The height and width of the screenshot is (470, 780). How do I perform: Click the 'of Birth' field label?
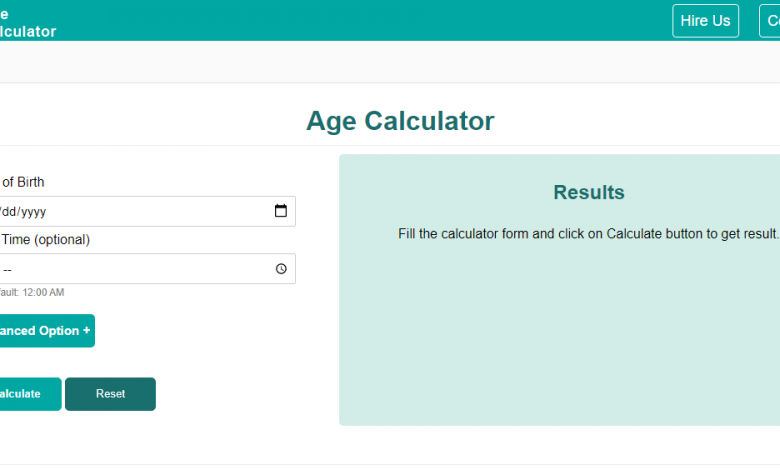pos(23,182)
